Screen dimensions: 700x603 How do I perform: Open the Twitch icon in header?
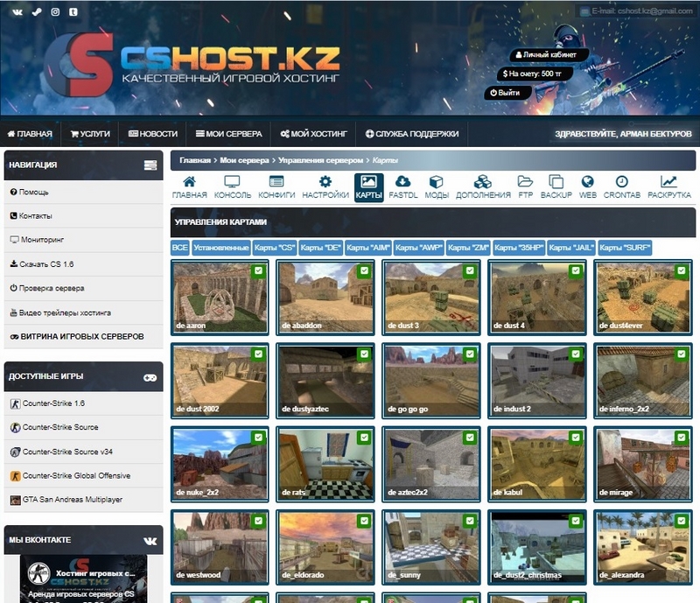pyautogui.click(x=73, y=12)
